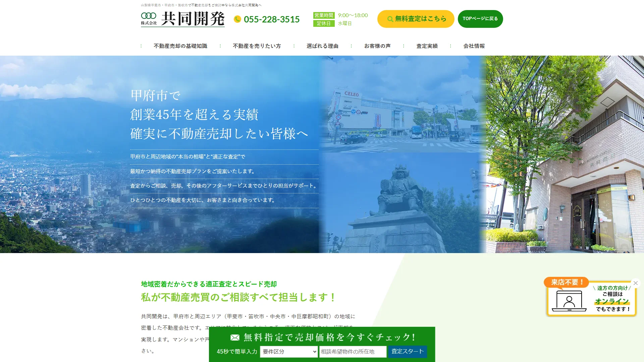Focus the 相談希望物件の所在地 input field

click(353, 352)
